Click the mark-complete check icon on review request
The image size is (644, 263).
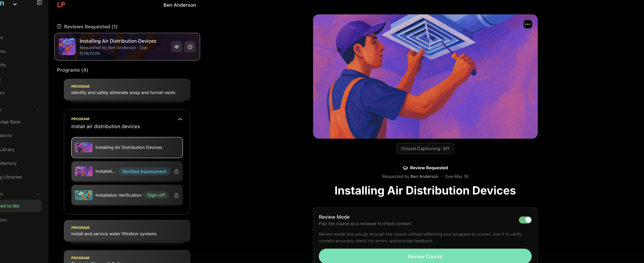tap(190, 47)
